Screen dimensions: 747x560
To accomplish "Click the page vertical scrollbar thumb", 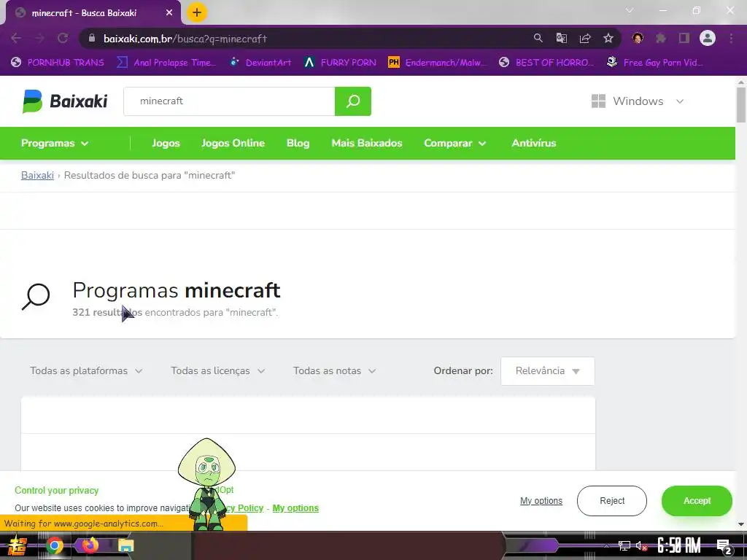I will coord(741,105).
